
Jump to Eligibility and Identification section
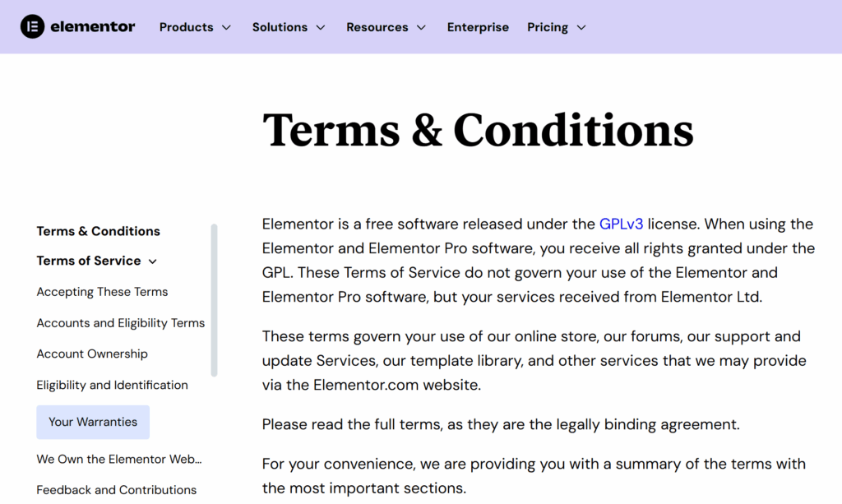pyautogui.click(x=112, y=385)
